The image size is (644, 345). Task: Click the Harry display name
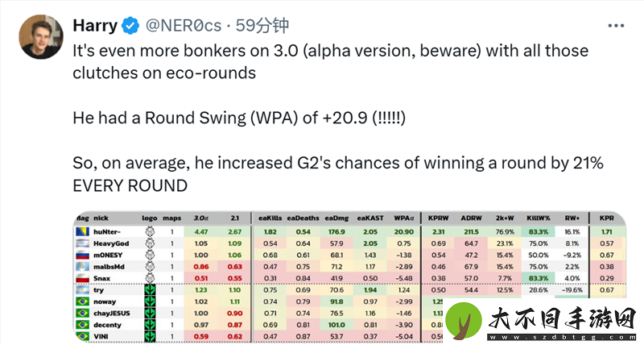coord(95,26)
